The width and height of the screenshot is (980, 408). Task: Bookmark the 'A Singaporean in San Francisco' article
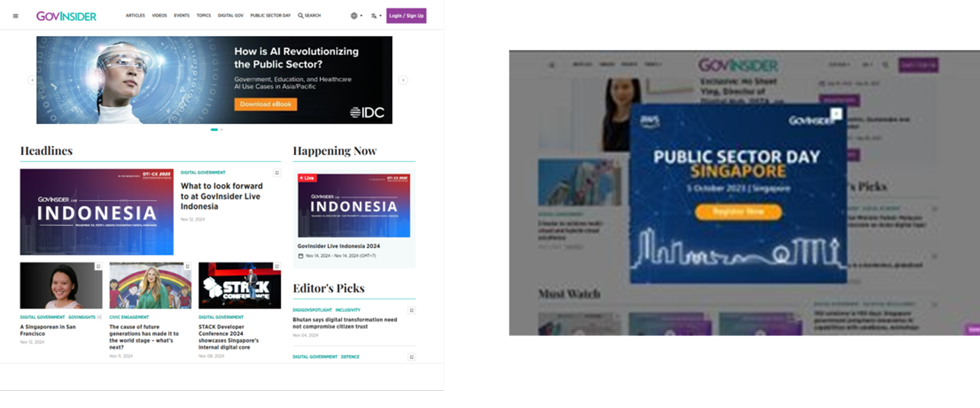98,266
